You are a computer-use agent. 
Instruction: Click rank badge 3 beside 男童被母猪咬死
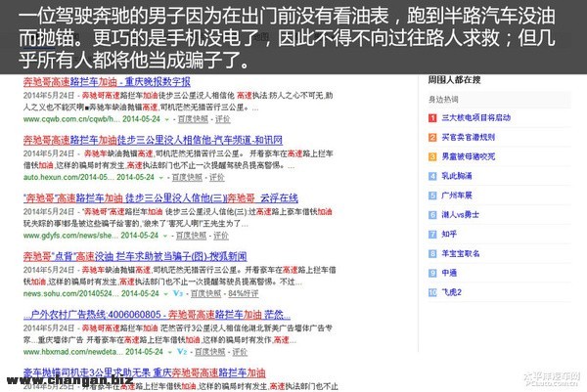point(432,156)
